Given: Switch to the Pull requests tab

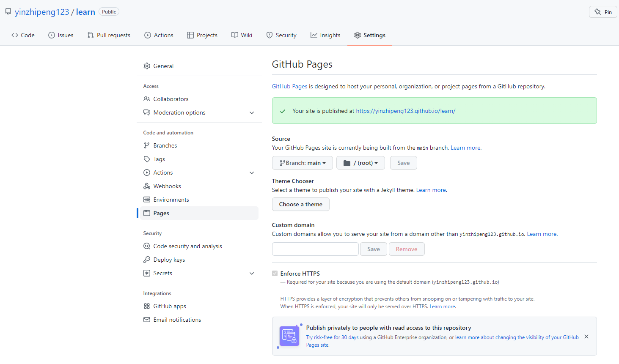Looking at the screenshot, I should tap(109, 35).
